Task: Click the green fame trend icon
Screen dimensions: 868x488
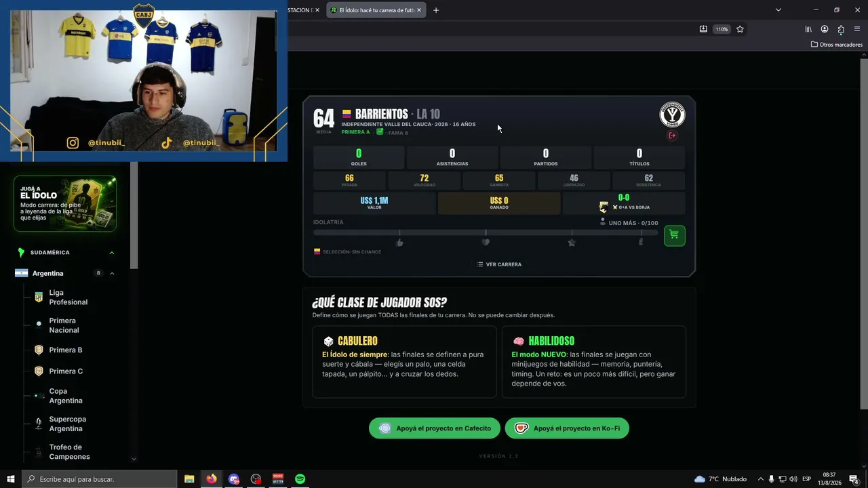Action: pos(380,132)
